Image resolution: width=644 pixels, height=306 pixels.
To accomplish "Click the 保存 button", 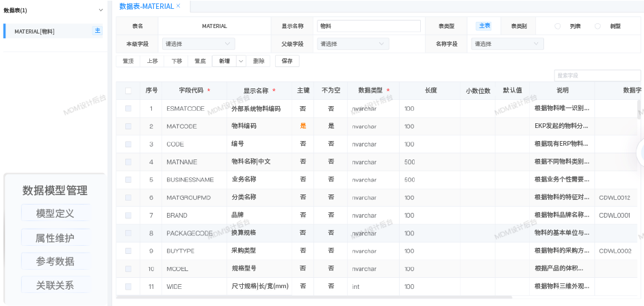I will point(287,61).
